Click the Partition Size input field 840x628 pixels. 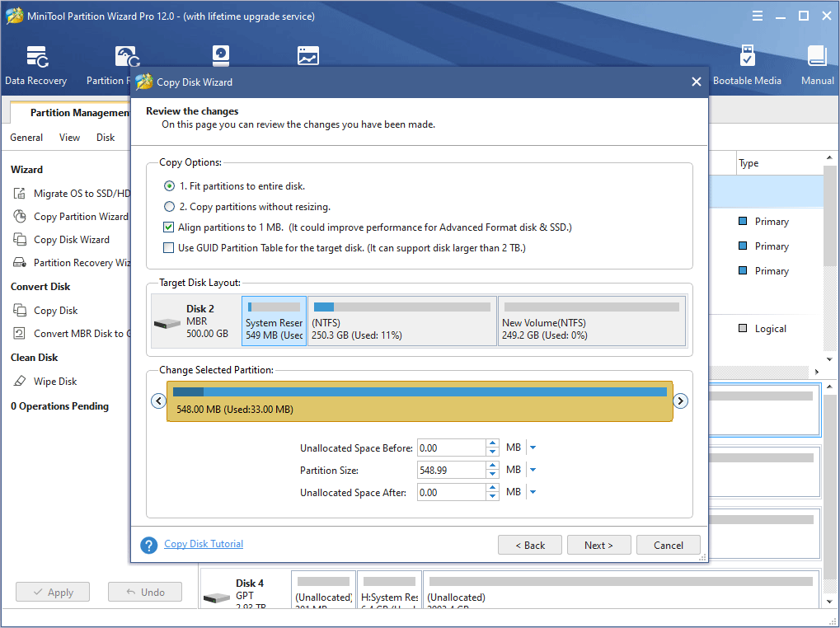452,470
